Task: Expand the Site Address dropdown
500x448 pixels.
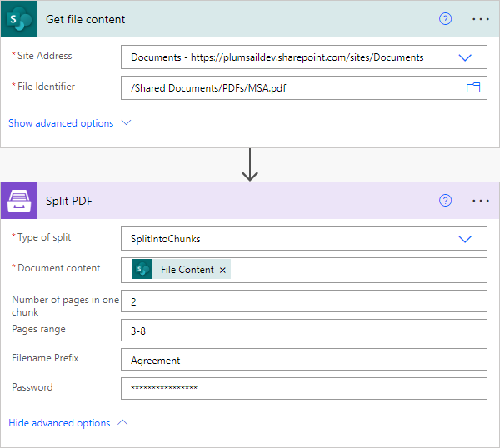Action: point(465,57)
